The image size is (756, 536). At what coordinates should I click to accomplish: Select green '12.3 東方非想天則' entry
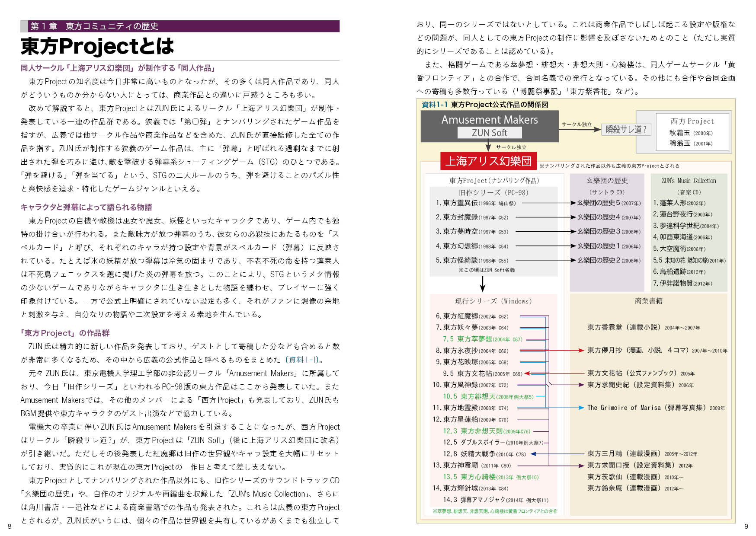487,431
